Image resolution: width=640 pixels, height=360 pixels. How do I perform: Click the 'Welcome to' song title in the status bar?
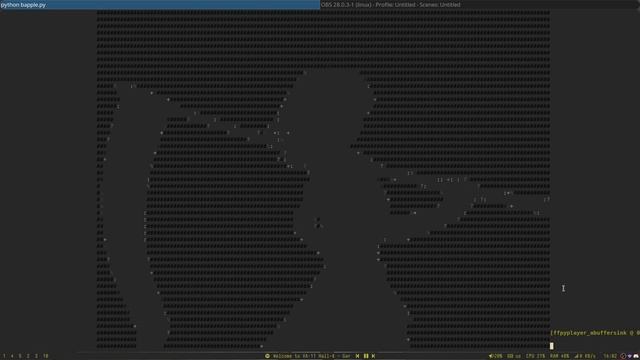311,356
